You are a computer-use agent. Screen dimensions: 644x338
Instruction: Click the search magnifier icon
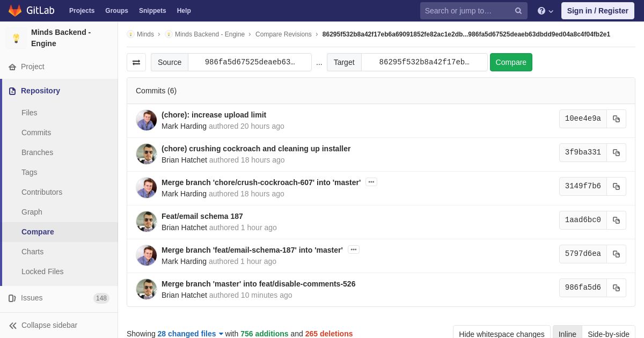tap(518, 11)
